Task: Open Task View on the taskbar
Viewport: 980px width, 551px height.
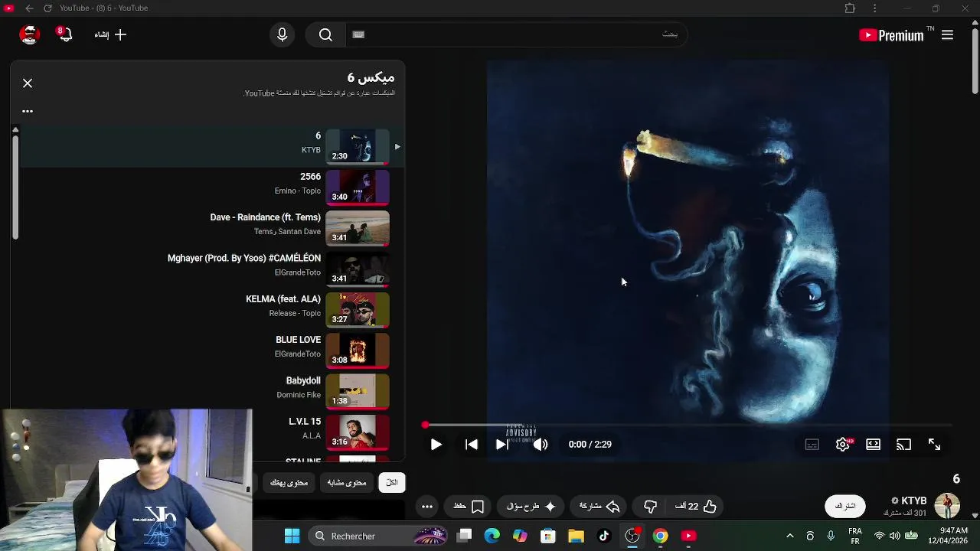Action: (x=465, y=536)
